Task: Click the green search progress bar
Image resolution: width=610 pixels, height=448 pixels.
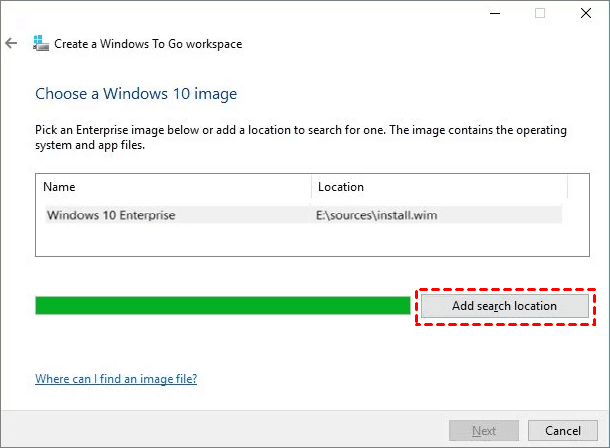Action: coord(222,305)
